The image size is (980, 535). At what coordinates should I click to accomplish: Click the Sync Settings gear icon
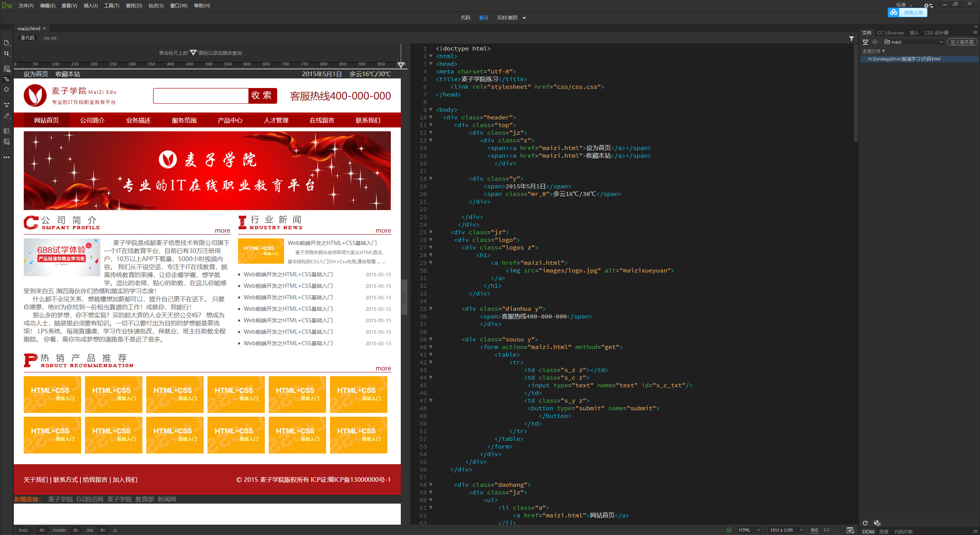[928, 5]
